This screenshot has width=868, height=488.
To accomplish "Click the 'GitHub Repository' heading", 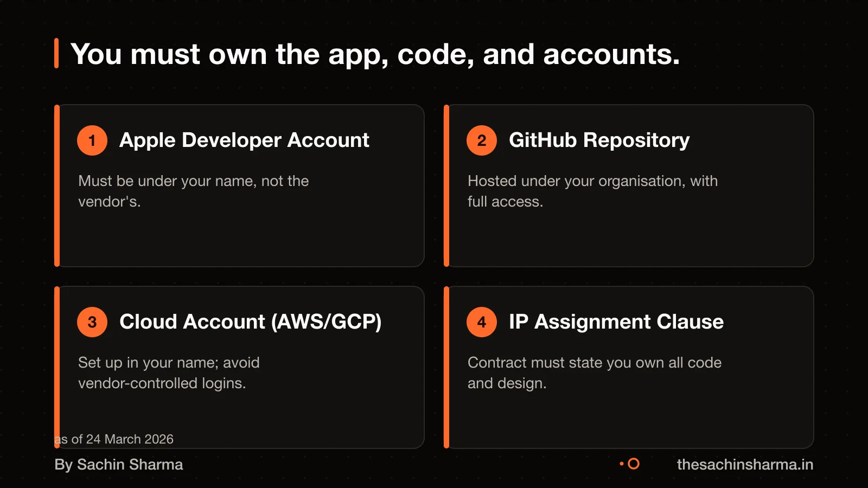I will tap(599, 140).
